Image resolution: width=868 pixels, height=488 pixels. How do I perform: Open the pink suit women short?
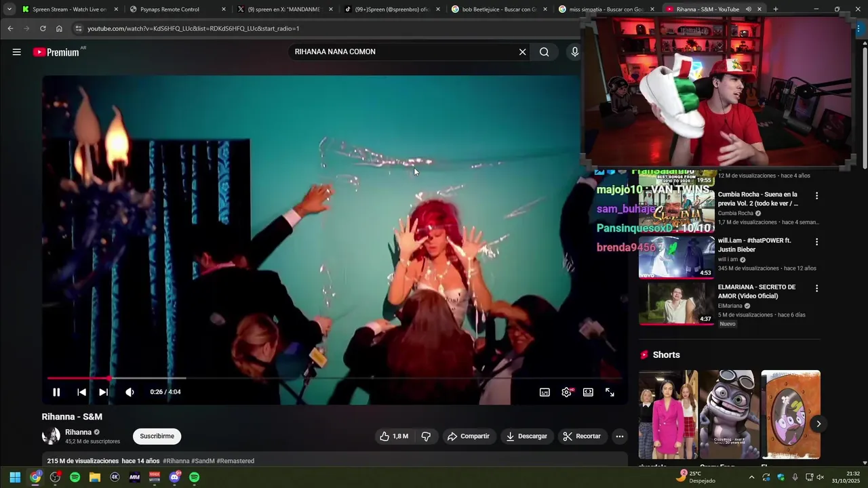point(668,415)
